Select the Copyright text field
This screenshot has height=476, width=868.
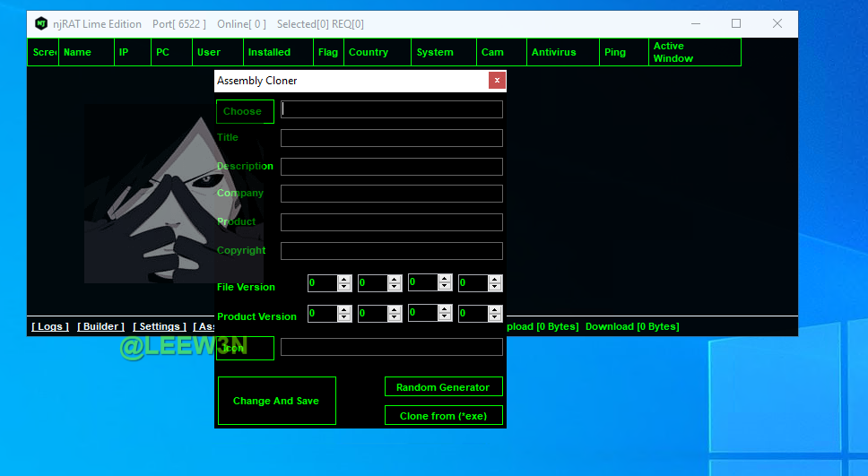click(x=391, y=251)
